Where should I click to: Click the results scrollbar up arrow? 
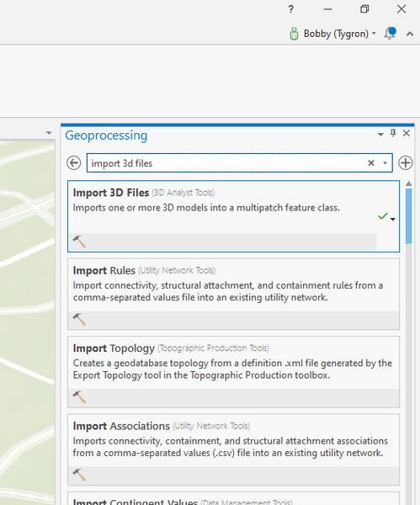click(x=409, y=183)
